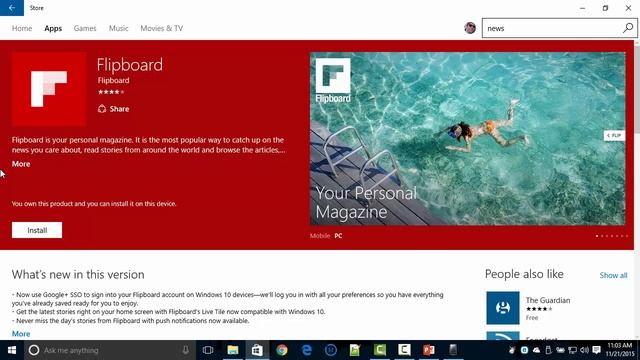Open File Explorer from taskbar
This screenshot has width=640, height=360.
pyautogui.click(x=233, y=350)
